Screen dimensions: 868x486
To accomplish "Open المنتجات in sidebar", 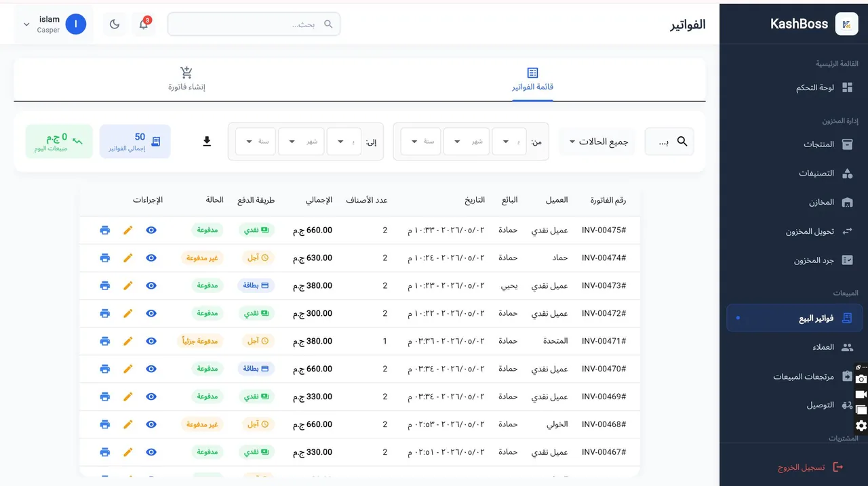I will (793, 144).
